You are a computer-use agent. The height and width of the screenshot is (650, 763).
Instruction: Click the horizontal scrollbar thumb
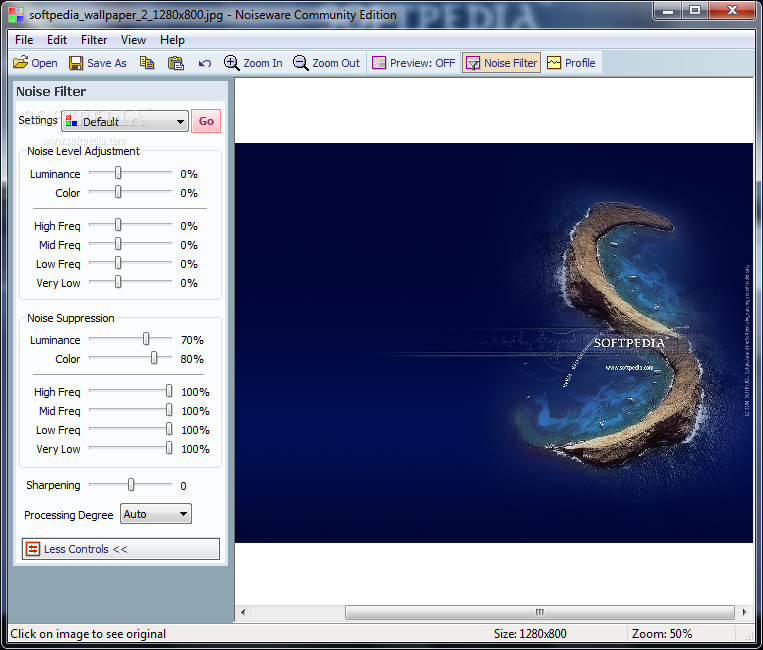tap(540, 612)
